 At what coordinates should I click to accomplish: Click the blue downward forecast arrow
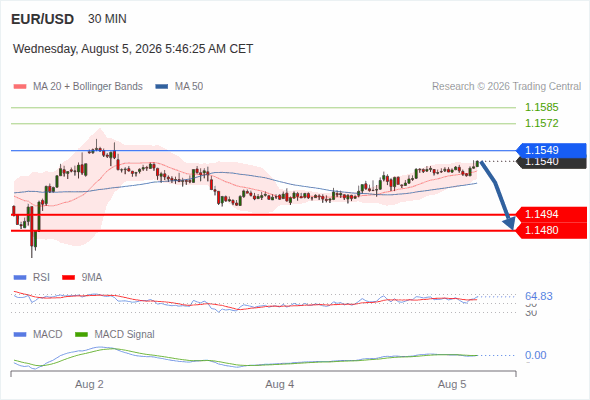[497, 195]
